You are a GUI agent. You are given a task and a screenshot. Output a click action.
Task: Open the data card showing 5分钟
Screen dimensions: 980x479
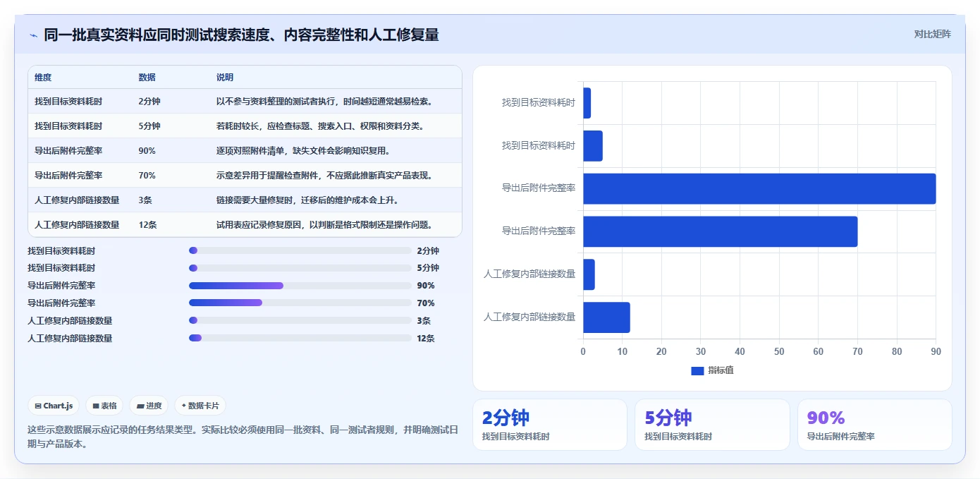pyautogui.click(x=712, y=425)
